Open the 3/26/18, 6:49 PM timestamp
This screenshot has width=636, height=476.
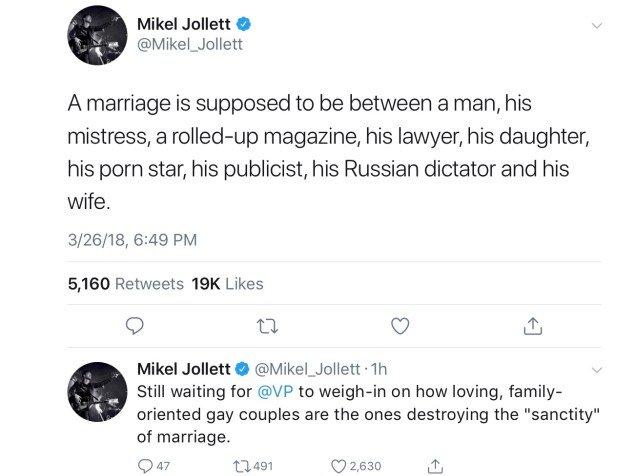(132, 239)
